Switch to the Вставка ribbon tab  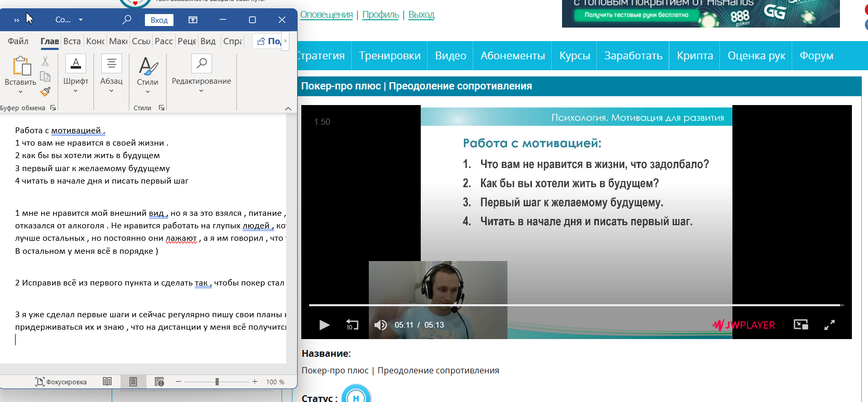point(72,41)
